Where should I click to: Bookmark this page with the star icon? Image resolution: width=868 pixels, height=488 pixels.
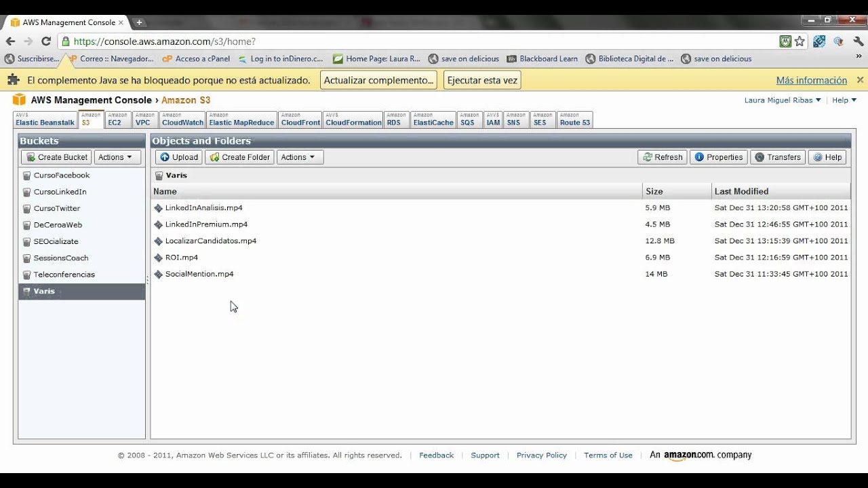click(x=800, y=41)
